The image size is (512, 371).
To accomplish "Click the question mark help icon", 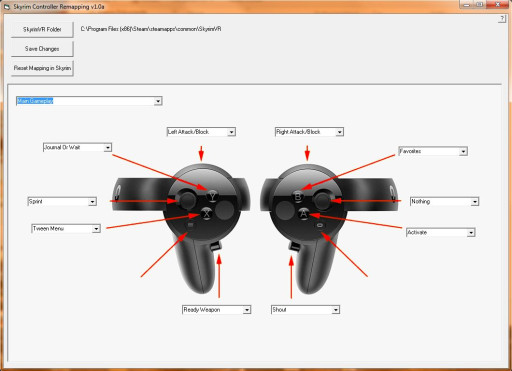I will pyautogui.click(x=502, y=19).
